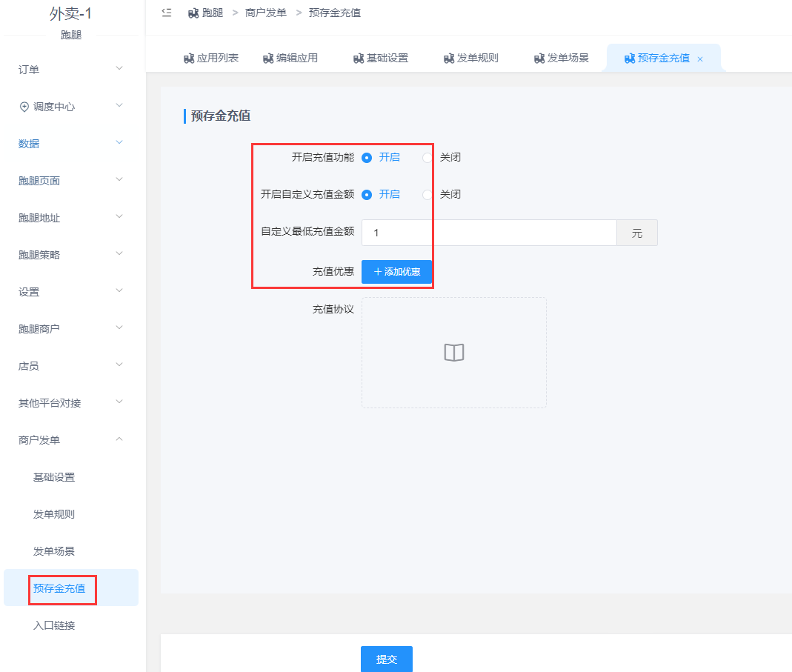Click 预存金充值 in the breadcrumb
The width and height of the screenshot is (792, 672).
coord(334,13)
